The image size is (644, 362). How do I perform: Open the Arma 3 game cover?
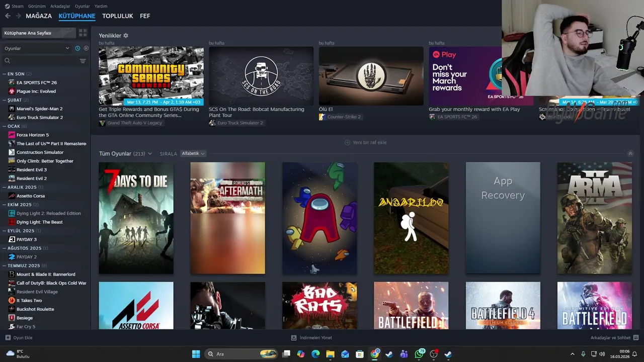click(594, 218)
